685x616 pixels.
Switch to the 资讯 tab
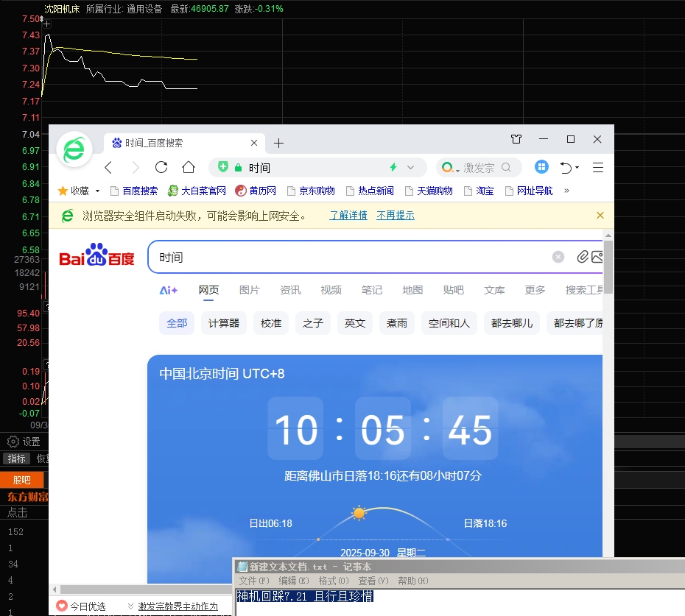(x=290, y=290)
